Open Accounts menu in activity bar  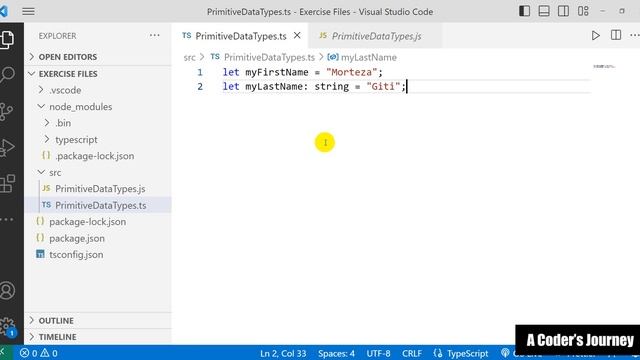coord(7,291)
